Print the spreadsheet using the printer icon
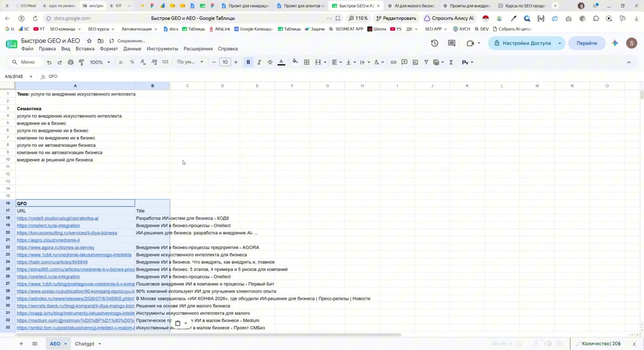644x350 pixels. pyautogui.click(x=70, y=62)
